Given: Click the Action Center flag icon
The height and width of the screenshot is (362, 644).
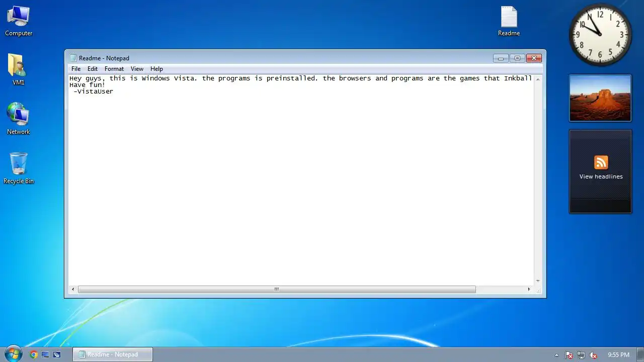Looking at the screenshot, I should pos(569,355).
